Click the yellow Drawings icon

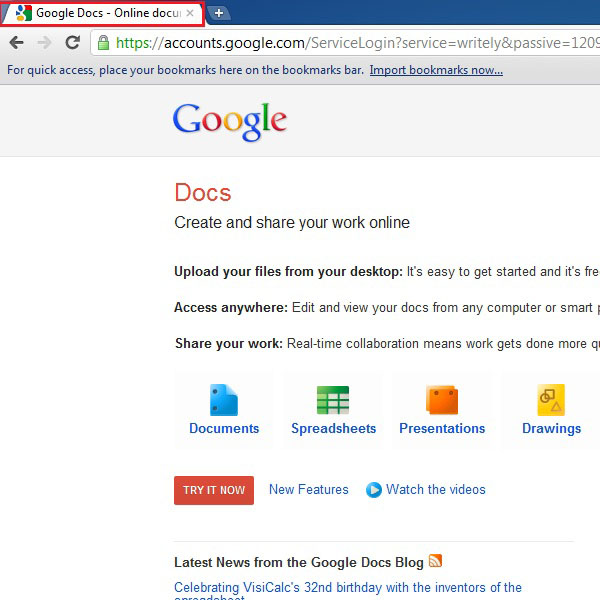click(x=551, y=400)
